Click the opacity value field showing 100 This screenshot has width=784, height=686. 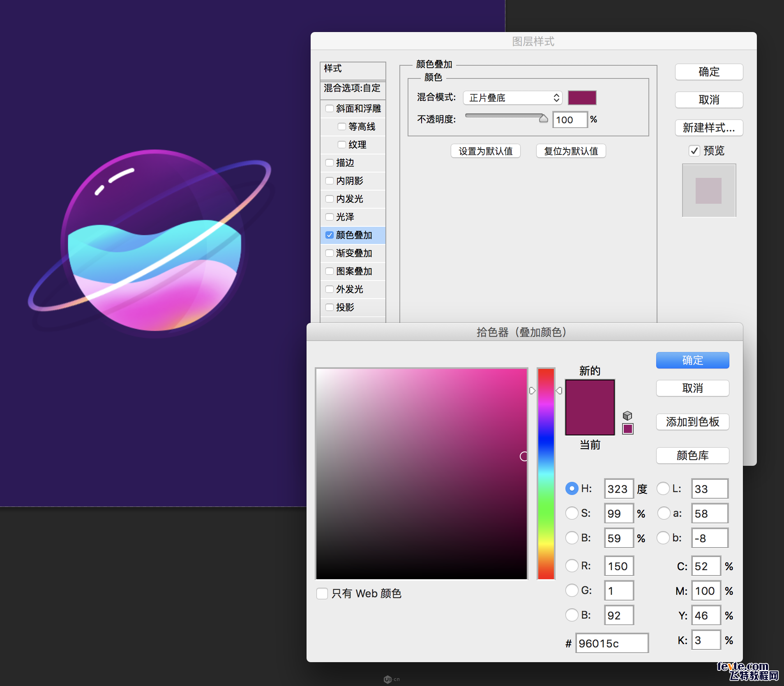[570, 120]
